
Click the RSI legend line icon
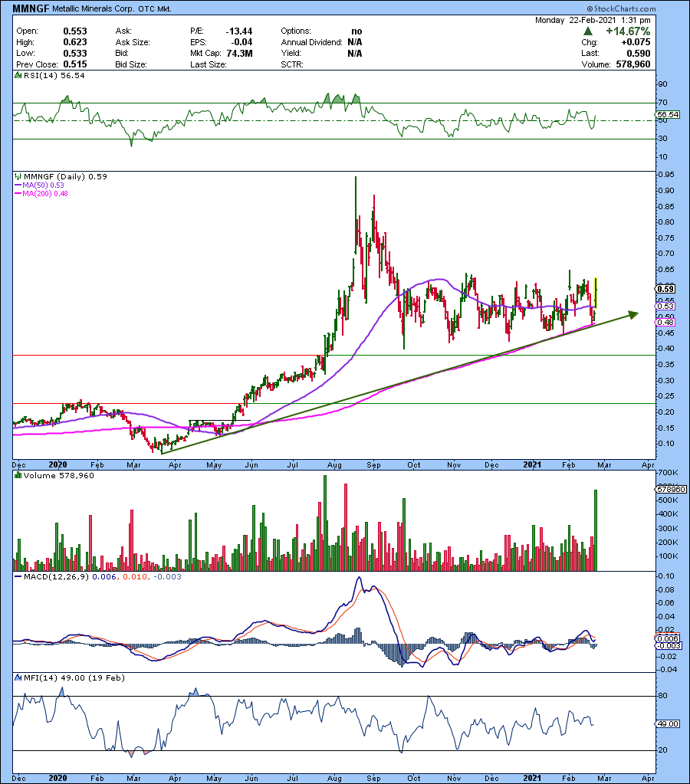point(18,76)
